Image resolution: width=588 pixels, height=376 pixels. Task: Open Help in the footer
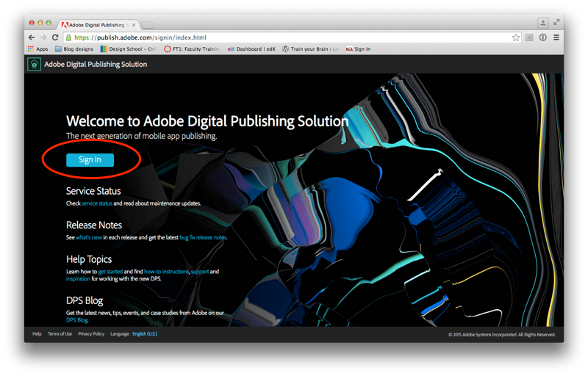tap(37, 333)
